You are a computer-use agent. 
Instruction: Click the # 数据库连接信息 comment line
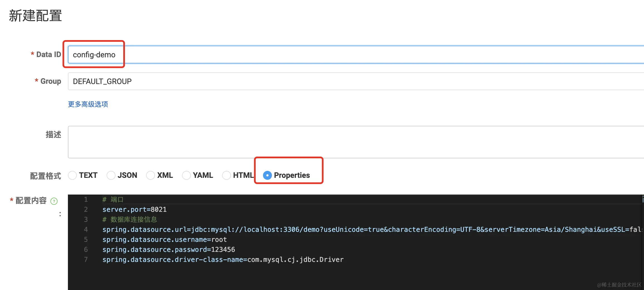point(130,219)
